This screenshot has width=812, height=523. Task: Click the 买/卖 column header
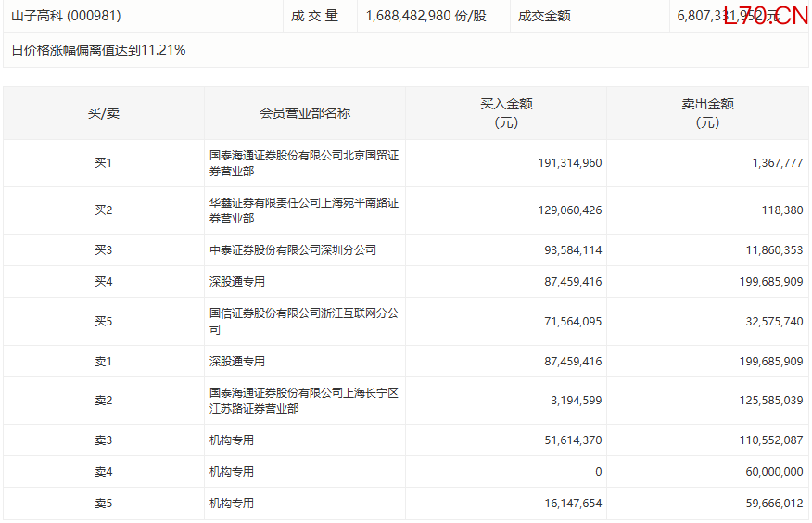(x=104, y=113)
